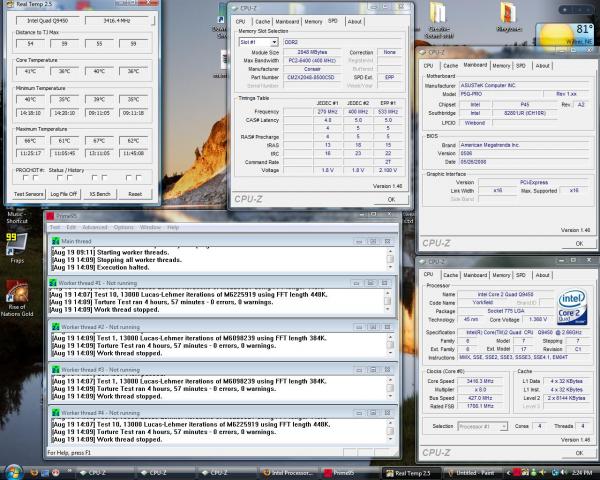600x480 pixels.
Task: Open the Fraps desktop shortcut
Action: click(17, 248)
